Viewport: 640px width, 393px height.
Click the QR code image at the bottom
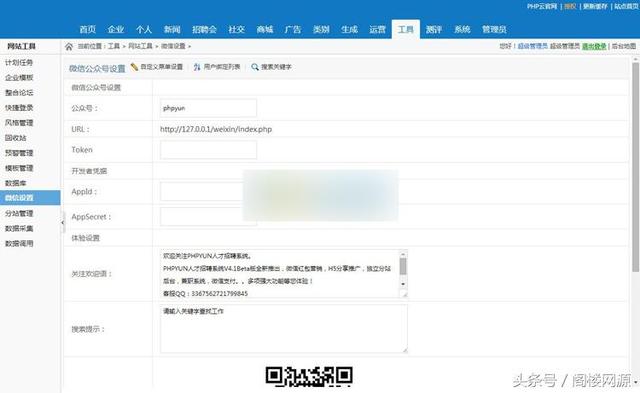click(309, 376)
